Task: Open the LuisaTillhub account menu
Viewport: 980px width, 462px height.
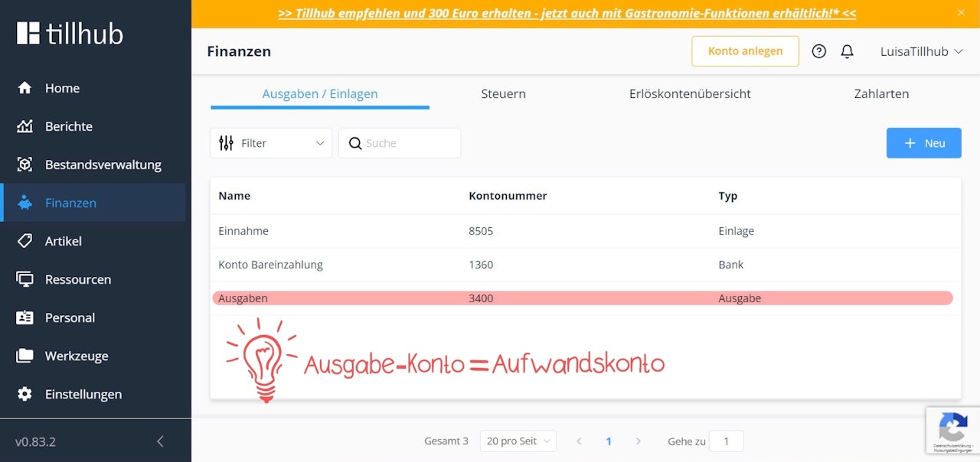Action: tap(921, 51)
